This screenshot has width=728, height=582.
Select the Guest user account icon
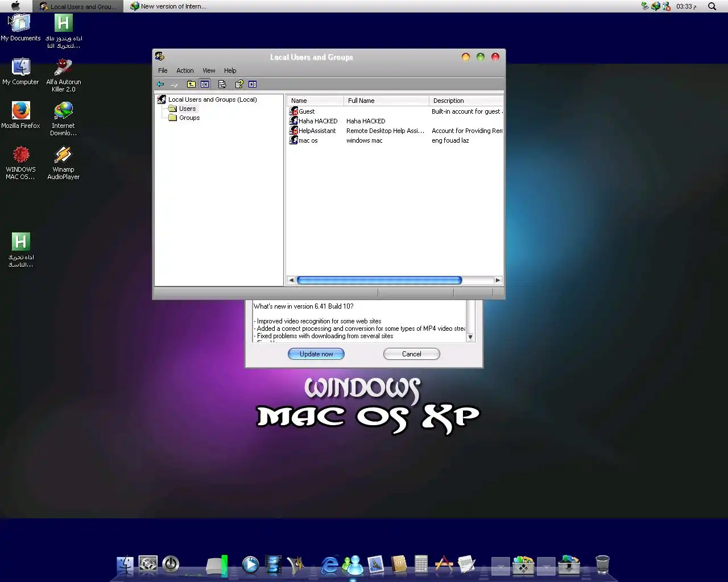(x=293, y=111)
